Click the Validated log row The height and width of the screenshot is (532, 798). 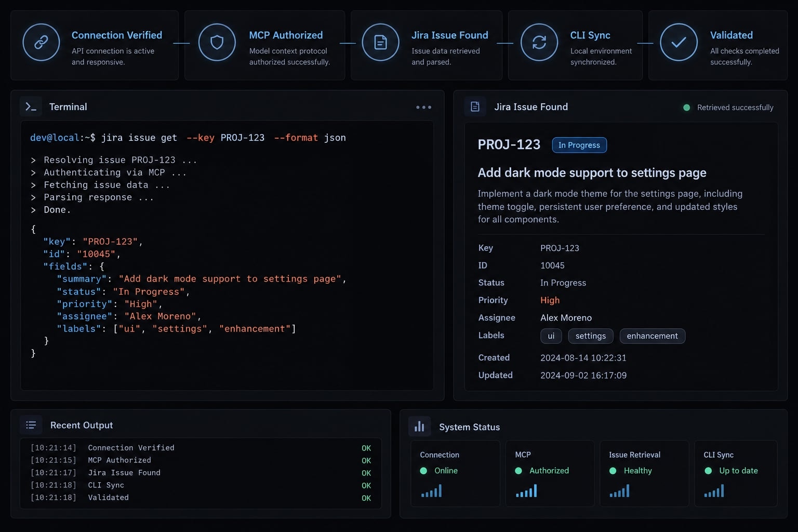tap(201, 498)
